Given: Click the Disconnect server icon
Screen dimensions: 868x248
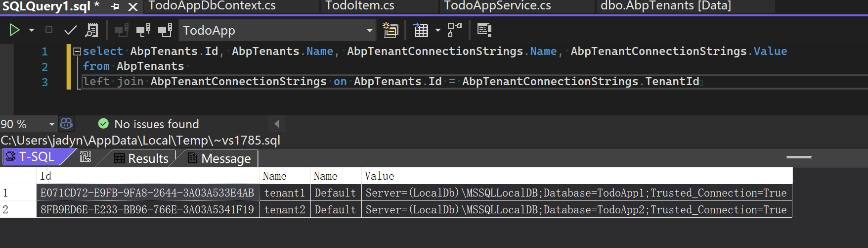Looking at the screenshot, I should [143, 30].
